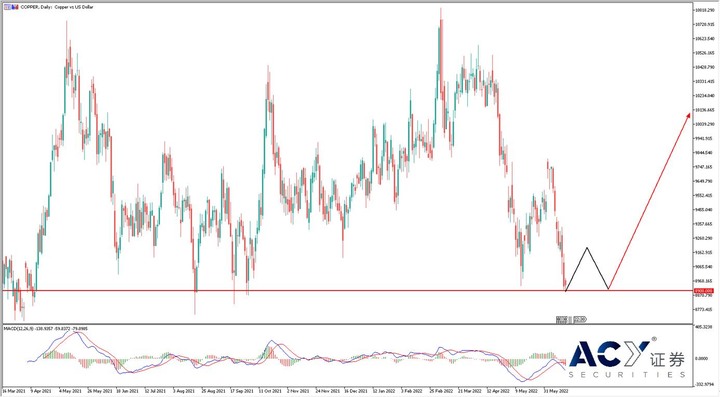This screenshot has height=397, width=720.
Task: Click the 4 May 2021 date label
Action: click(70, 391)
